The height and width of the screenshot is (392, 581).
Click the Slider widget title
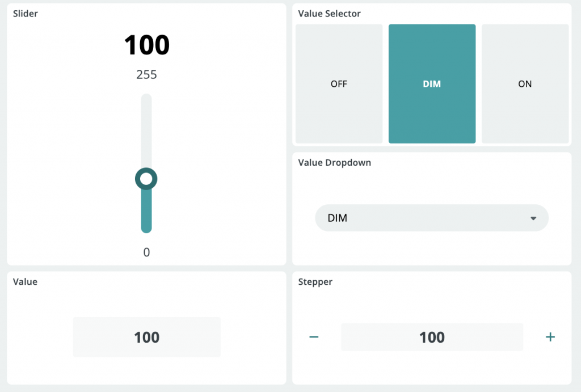(26, 14)
